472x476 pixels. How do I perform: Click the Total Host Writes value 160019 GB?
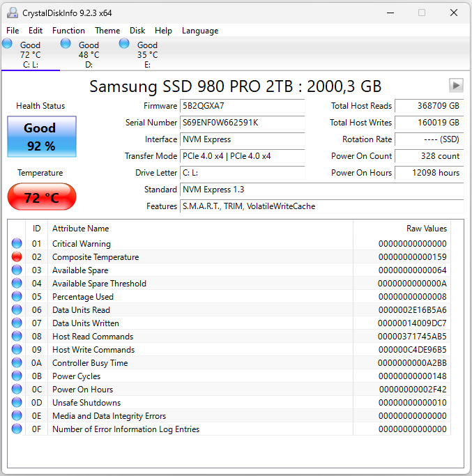click(x=429, y=123)
